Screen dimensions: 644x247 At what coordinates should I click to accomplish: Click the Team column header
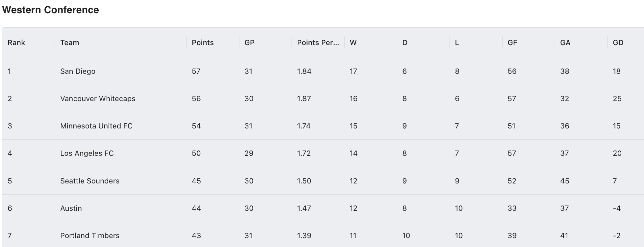pos(121,42)
